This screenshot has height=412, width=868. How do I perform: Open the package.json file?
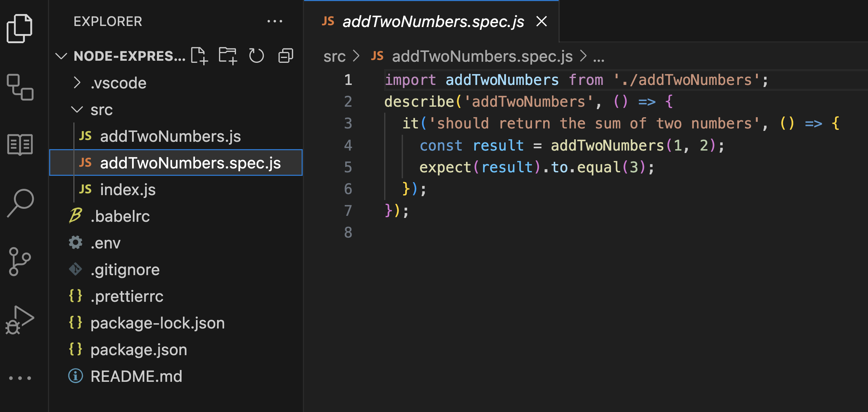coord(138,350)
